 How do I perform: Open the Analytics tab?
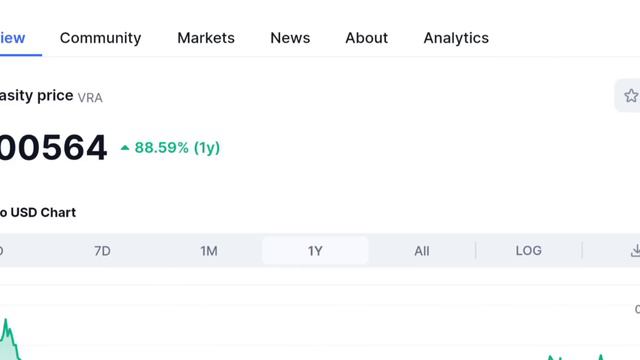[456, 38]
